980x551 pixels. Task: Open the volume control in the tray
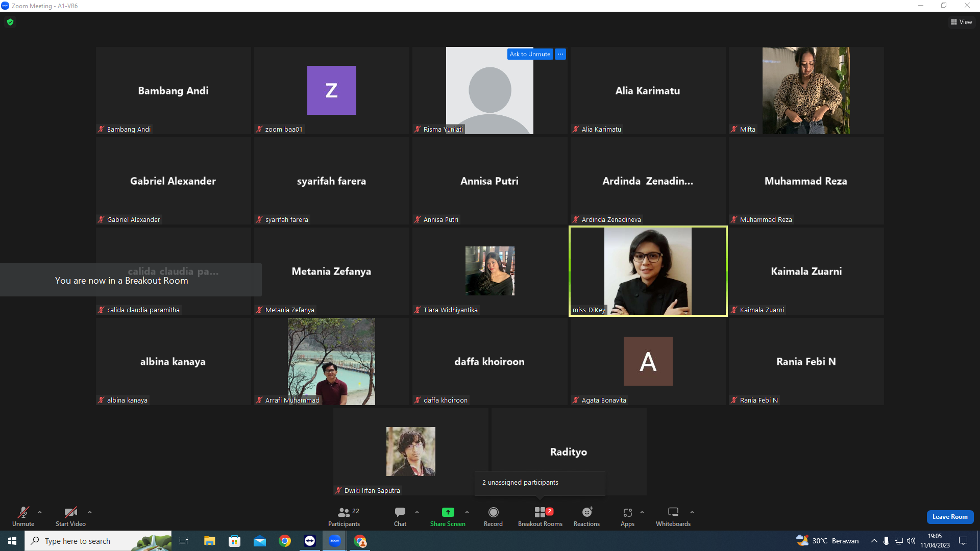[x=911, y=541]
